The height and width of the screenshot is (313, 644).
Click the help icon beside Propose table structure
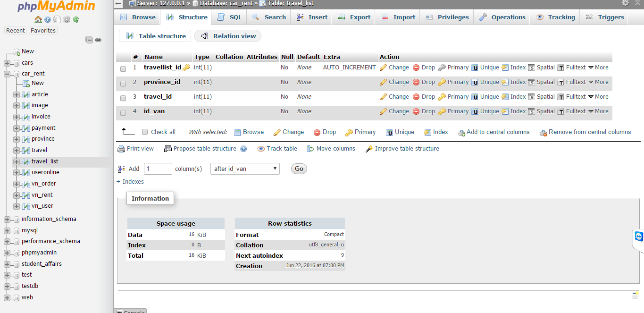coord(243,149)
